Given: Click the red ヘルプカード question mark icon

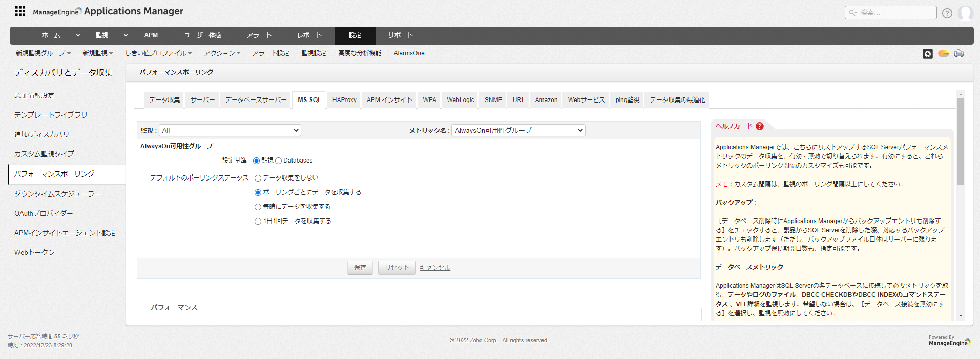Looking at the screenshot, I should [x=759, y=126].
